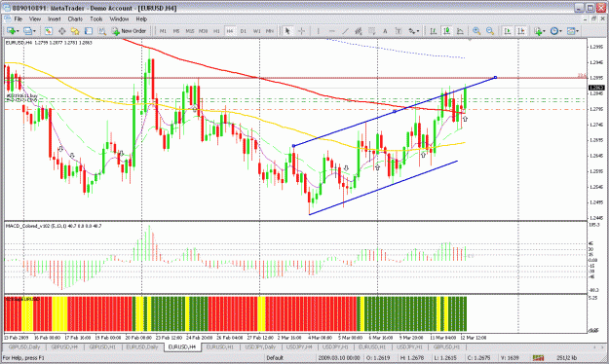Set timeframe to M5
The image size is (609, 364).
(x=176, y=31)
